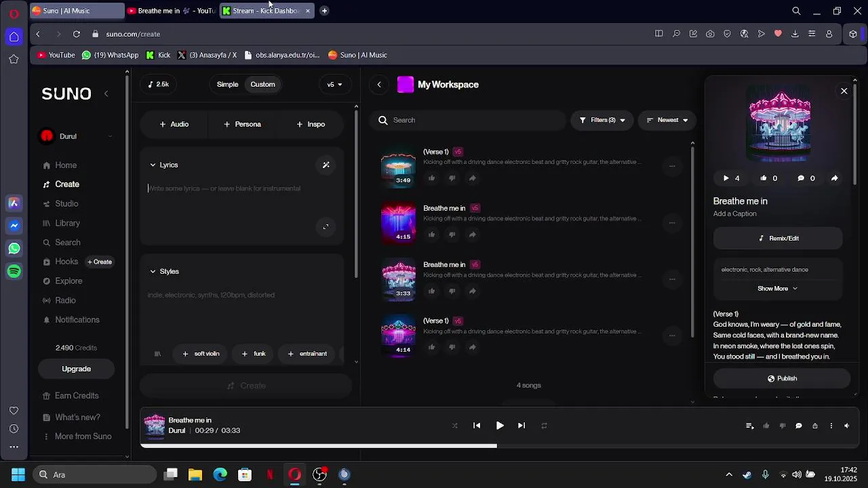Viewport: 868px width, 488px height.
Task: Add the soft violin style tag
Action: coord(201,354)
